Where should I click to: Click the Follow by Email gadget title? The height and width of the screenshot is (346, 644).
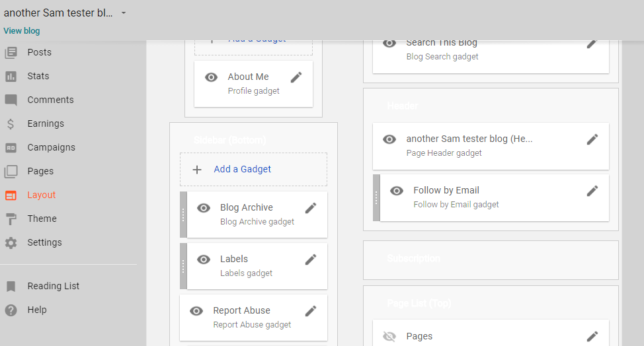[x=446, y=190]
